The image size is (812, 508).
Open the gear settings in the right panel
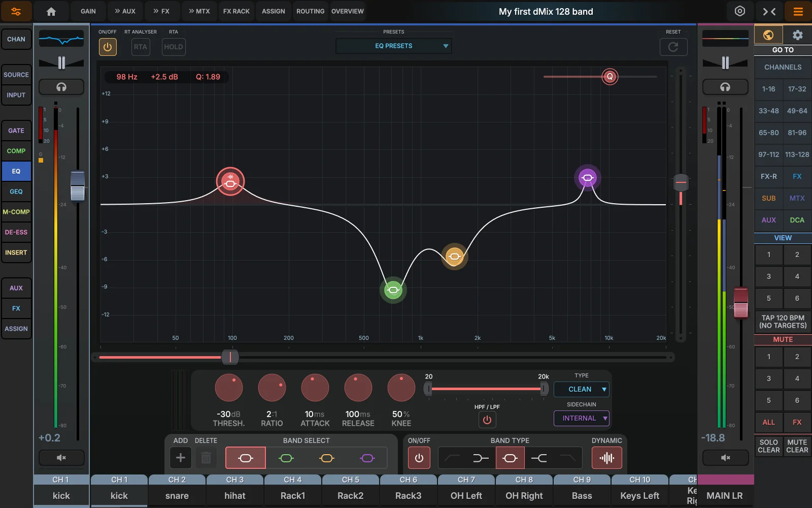[797, 35]
